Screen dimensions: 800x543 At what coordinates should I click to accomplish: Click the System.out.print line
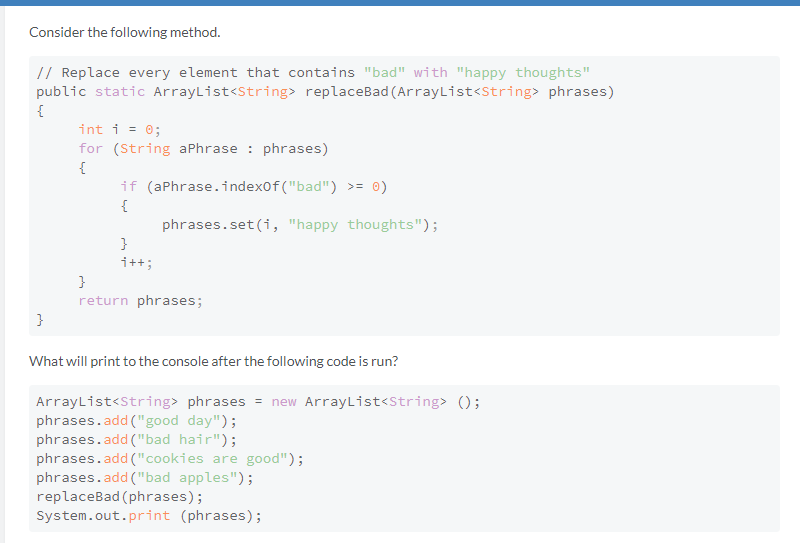(x=149, y=516)
